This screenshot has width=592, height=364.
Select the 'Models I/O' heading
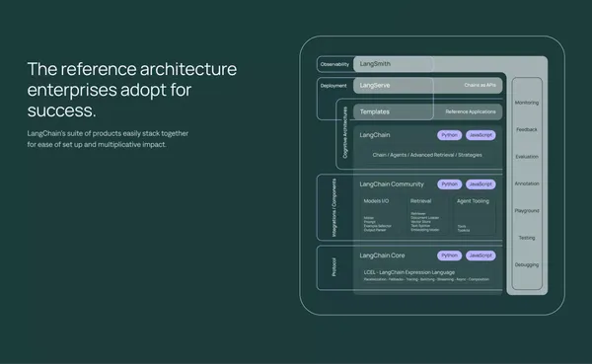coord(376,201)
